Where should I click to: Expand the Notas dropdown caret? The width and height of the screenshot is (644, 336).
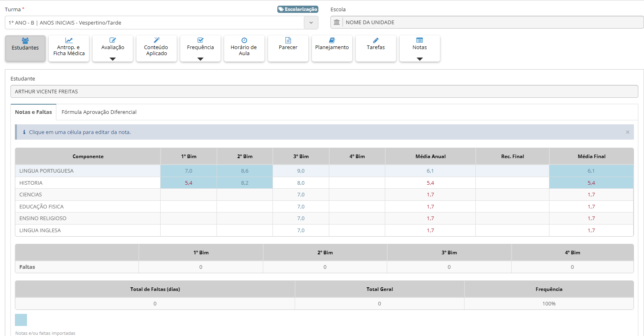click(420, 59)
